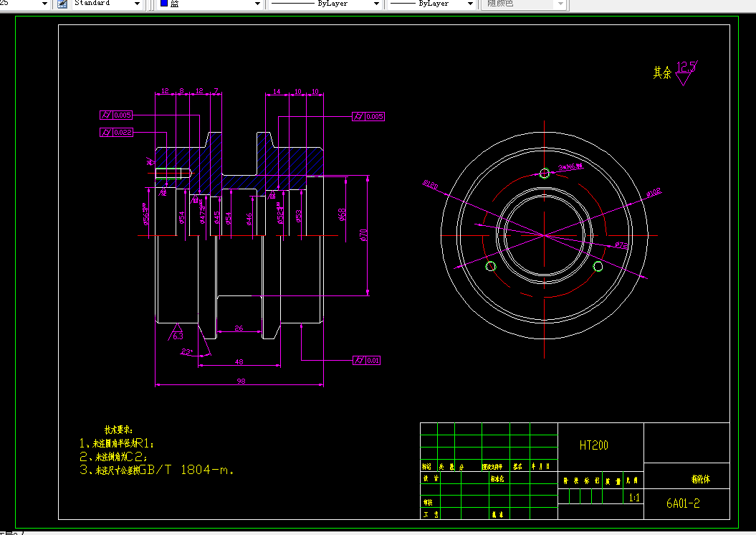The image size is (756, 535).
Task: Click the 其余 label near roughness symbol
Action: pos(662,73)
